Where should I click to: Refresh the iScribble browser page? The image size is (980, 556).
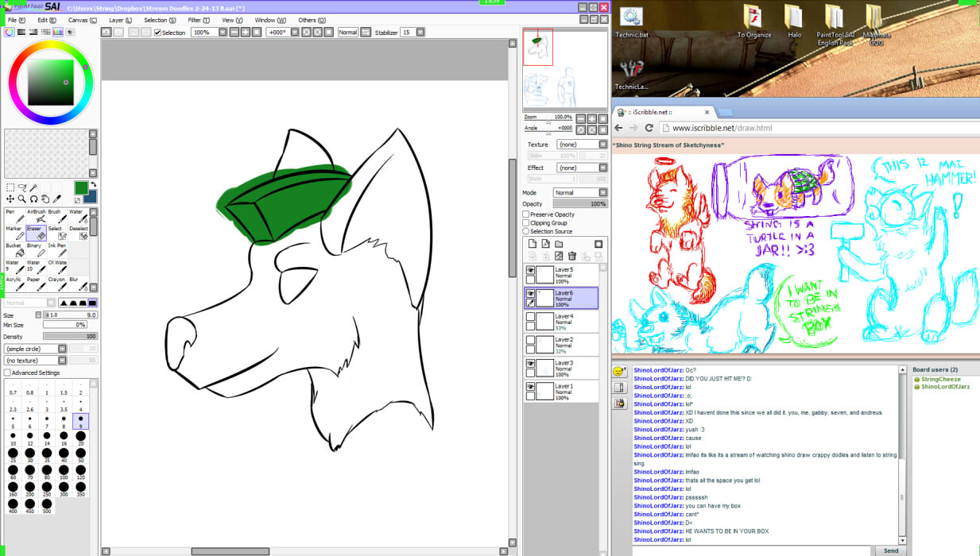649,128
